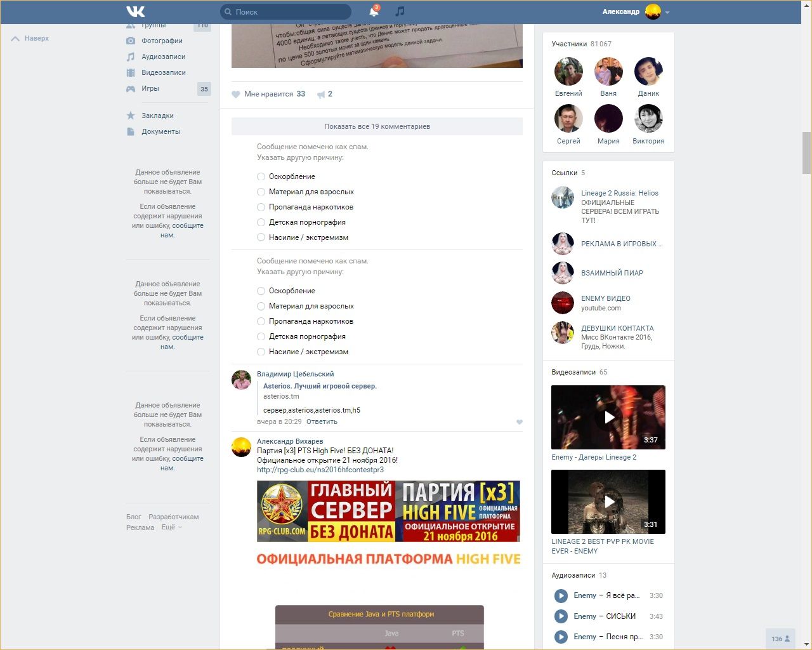812x650 pixels.
Task: Open the notifications bell
Action: tap(374, 11)
